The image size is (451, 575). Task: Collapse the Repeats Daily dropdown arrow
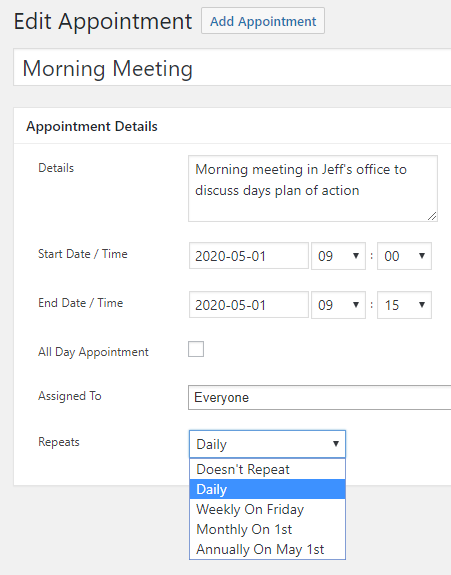(336, 444)
